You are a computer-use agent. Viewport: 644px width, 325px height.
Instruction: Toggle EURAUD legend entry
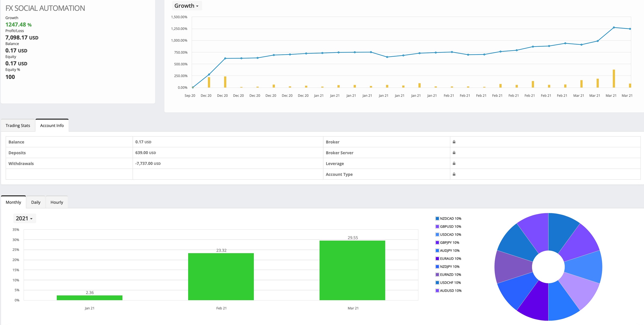click(450, 258)
